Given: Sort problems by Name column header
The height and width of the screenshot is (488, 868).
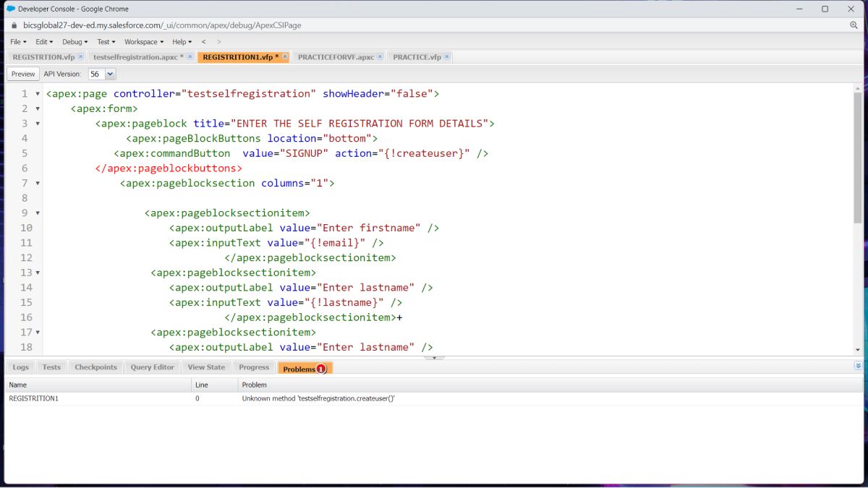Looking at the screenshot, I should [98, 385].
